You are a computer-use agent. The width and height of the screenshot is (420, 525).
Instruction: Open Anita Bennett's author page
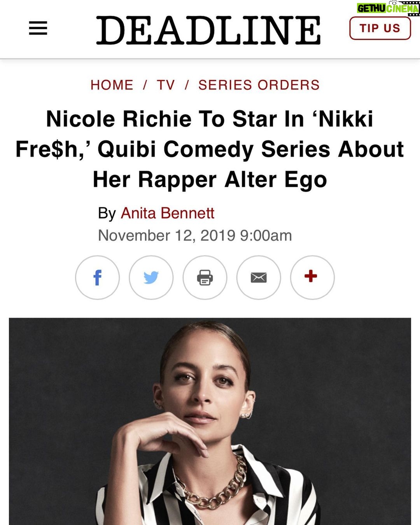(168, 212)
